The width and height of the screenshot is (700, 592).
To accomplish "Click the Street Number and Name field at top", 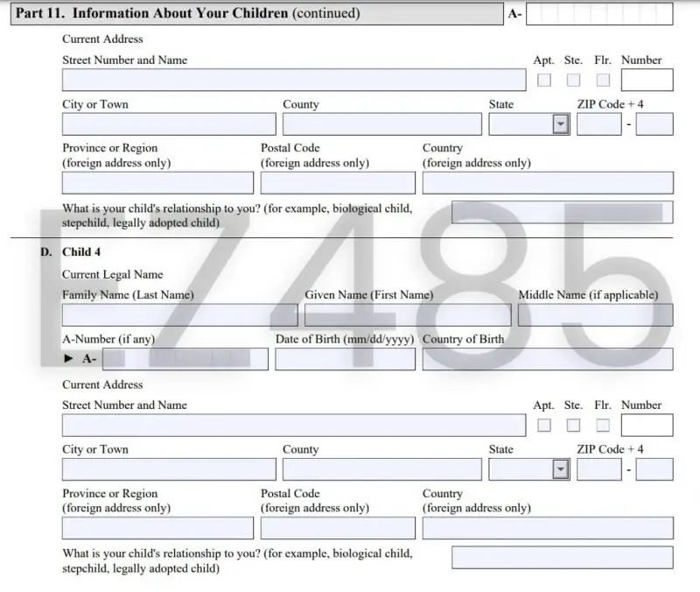I will click(x=293, y=80).
